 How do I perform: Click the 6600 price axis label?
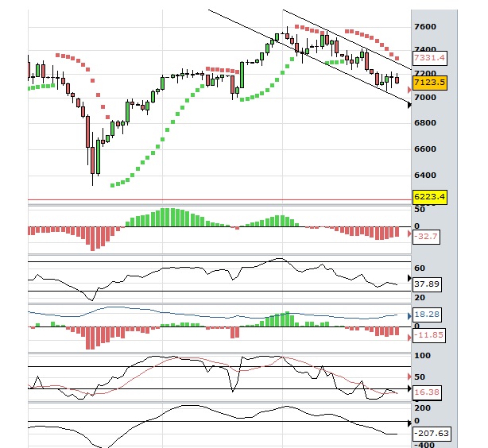click(425, 149)
